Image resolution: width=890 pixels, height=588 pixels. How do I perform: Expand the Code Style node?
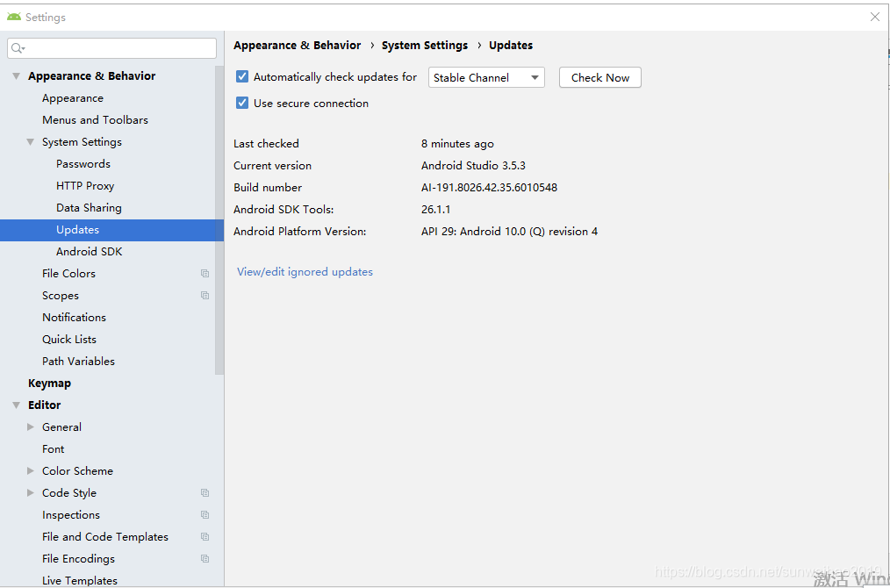pos(31,493)
